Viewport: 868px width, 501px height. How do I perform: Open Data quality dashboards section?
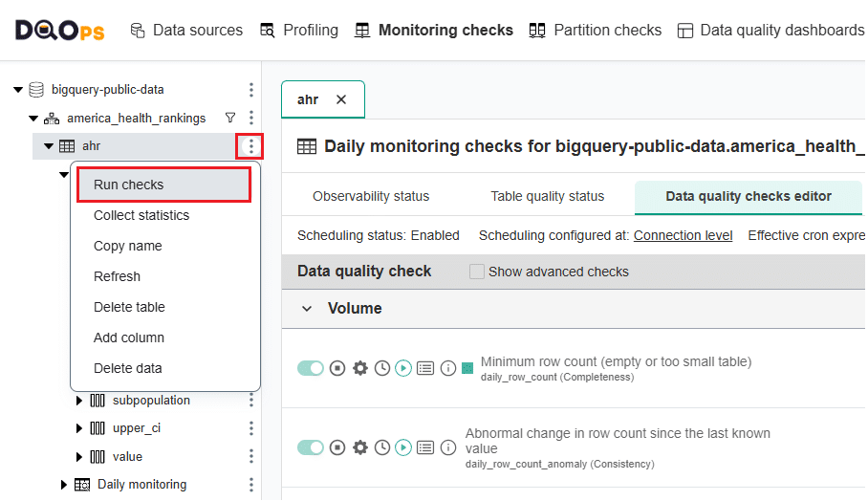click(771, 30)
